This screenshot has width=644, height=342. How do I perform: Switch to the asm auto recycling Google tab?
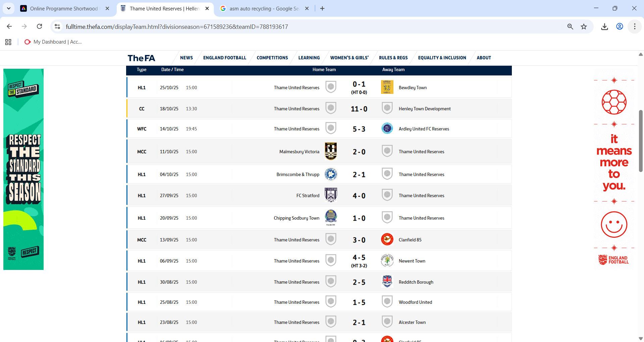coord(264,8)
